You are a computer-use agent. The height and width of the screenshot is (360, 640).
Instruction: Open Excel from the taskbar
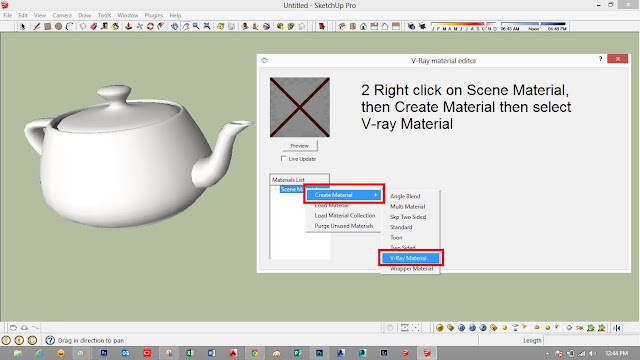190,353
